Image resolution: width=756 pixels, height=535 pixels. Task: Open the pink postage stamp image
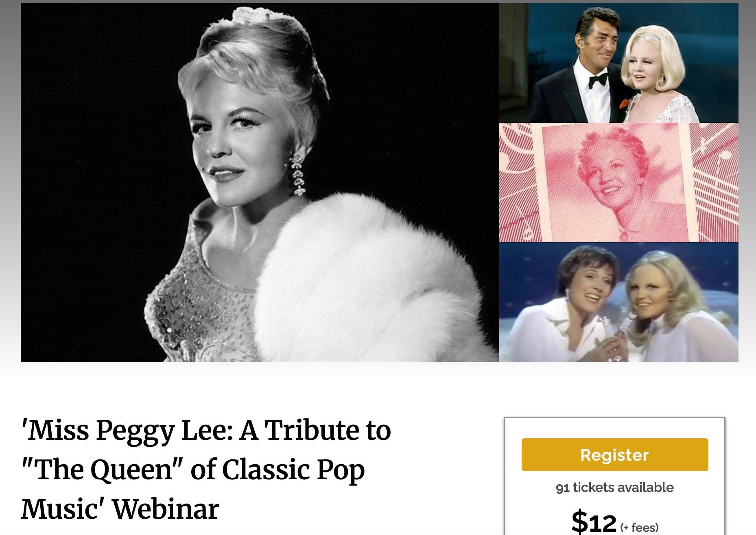(x=618, y=183)
